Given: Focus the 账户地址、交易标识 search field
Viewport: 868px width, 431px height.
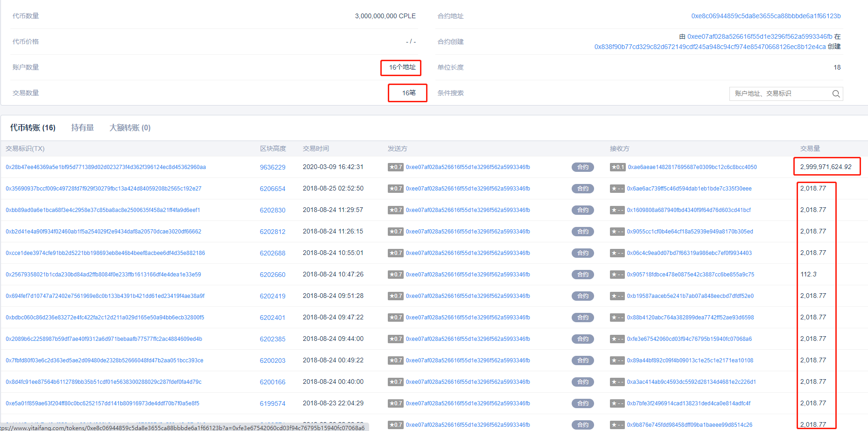Looking at the screenshot, I should coord(779,94).
